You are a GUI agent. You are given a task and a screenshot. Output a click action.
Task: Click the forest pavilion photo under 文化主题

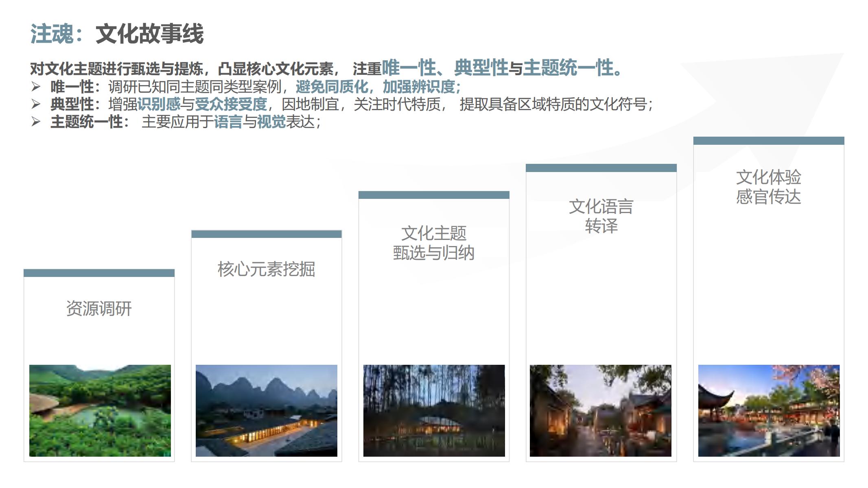pyautogui.click(x=434, y=410)
